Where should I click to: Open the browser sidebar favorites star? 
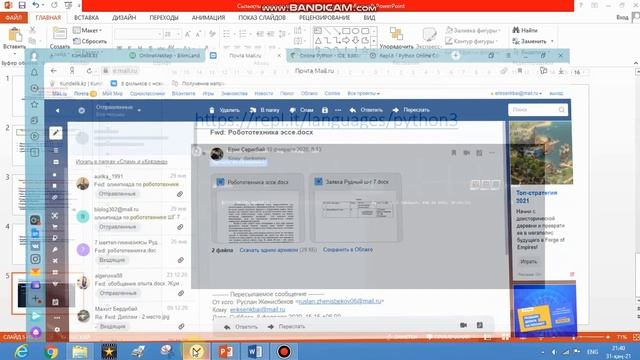pos(35,104)
